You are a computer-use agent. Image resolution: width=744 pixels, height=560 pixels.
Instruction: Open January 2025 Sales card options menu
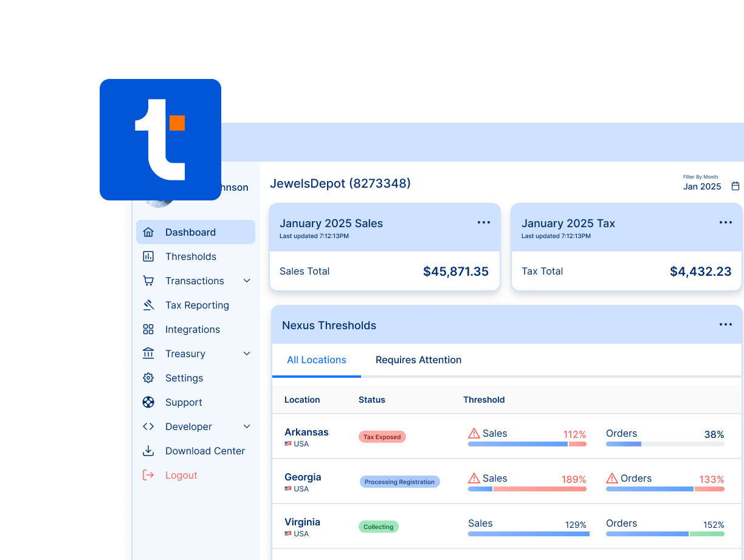click(484, 222)
